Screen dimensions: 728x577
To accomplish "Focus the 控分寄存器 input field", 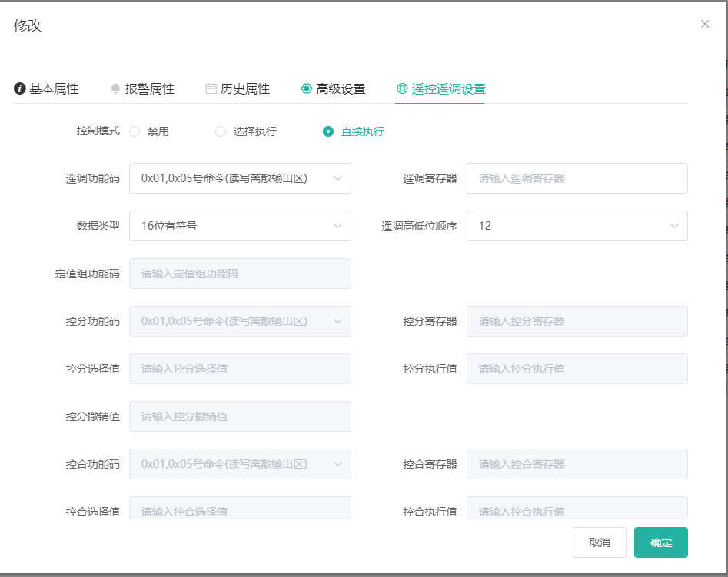I will coord(577,321).
